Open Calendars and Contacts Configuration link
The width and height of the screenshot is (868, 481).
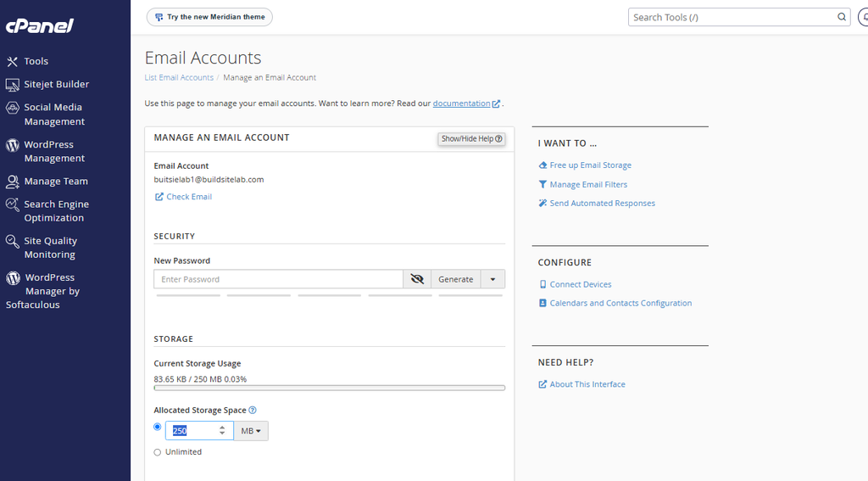(620, 303)
